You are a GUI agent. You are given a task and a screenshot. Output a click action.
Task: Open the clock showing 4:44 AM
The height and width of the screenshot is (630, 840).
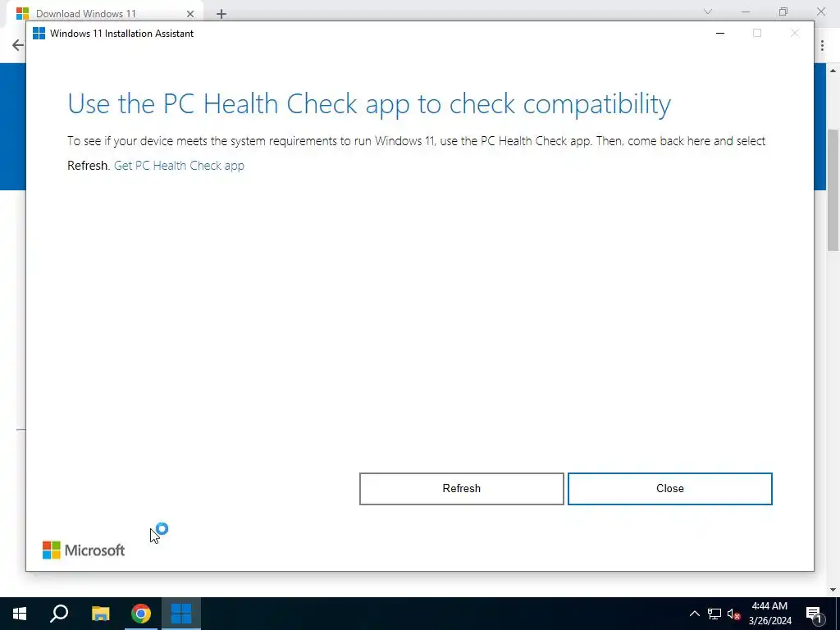[769, 614]
